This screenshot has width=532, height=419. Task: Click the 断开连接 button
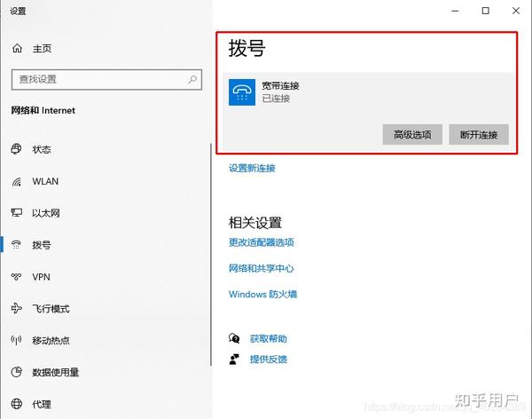(x=479, y=135)
